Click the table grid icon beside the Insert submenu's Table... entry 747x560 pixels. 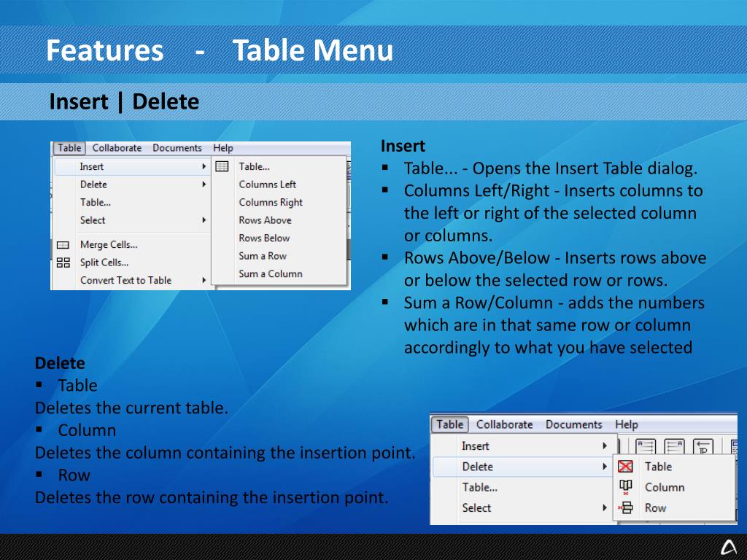[222, 167]
